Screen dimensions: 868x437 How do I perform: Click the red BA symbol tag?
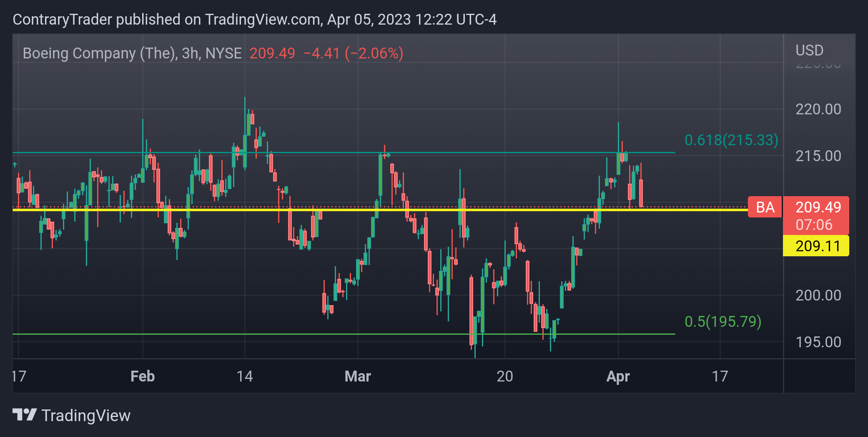(765, 207)
